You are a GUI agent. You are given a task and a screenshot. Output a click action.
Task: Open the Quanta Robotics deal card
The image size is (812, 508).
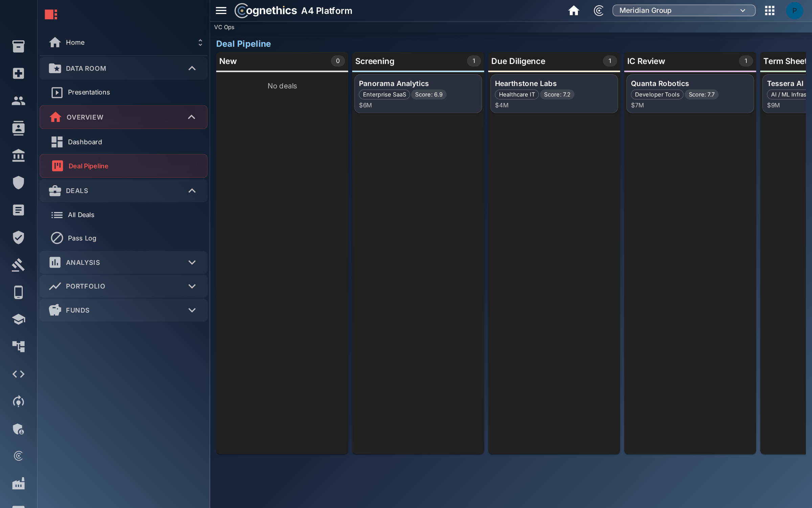(x=690, y=94)
